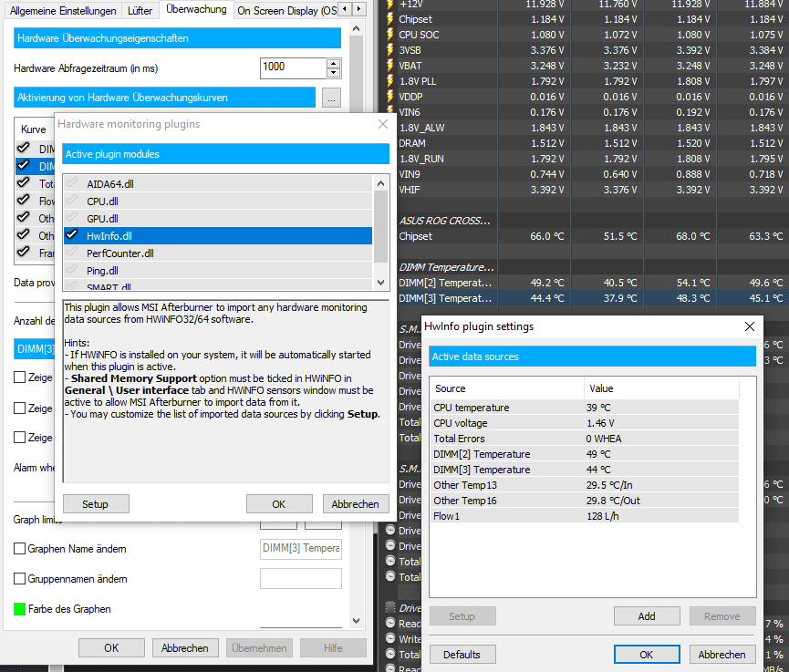Screen dimensions: 789x672
Task: Enable CPU.dll plugin checkmark
Action: click(72, 201)
